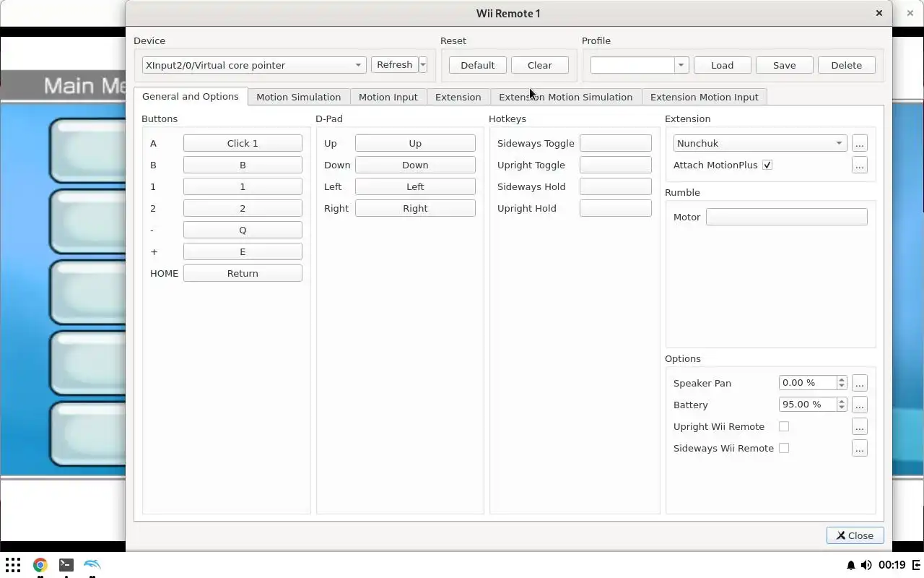Viewport: 924px width, 578px height.
Task: Switch to the Motion Simulation tab
Action: (x=299, y=97)
